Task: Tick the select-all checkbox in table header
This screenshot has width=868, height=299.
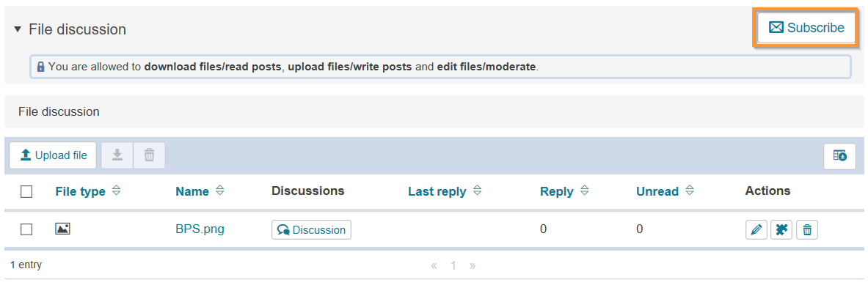Action: point(26,192)
